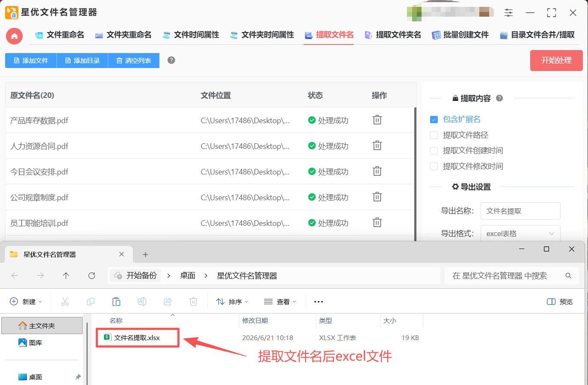588x385 pixels.
Task: Click the 添加目录 button
Action: [82, 61]
